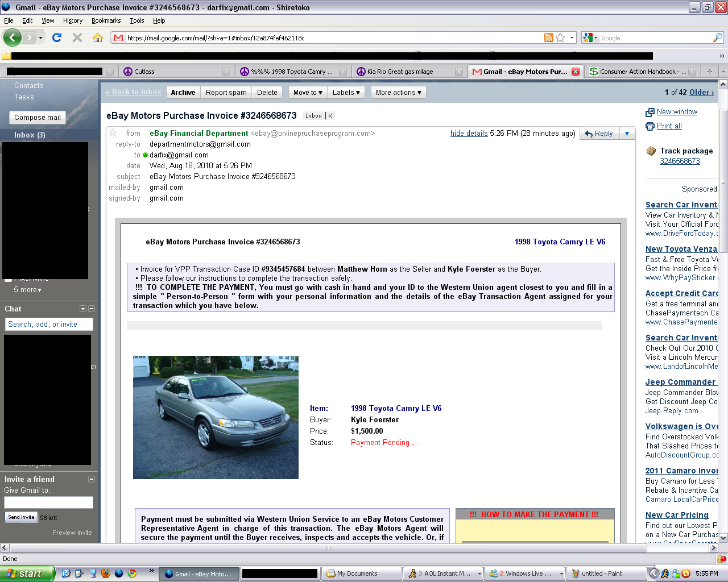
Task: Click in the Google search box
Action: point(655,38)
